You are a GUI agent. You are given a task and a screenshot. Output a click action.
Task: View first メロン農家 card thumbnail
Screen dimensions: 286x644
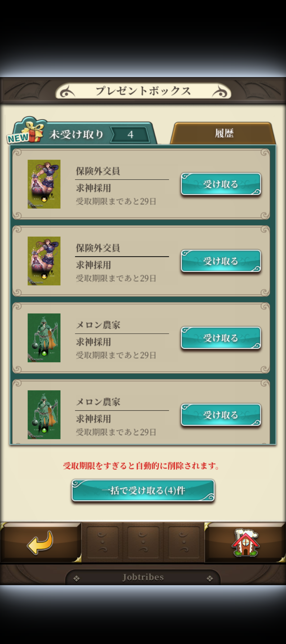pos(44,338)
